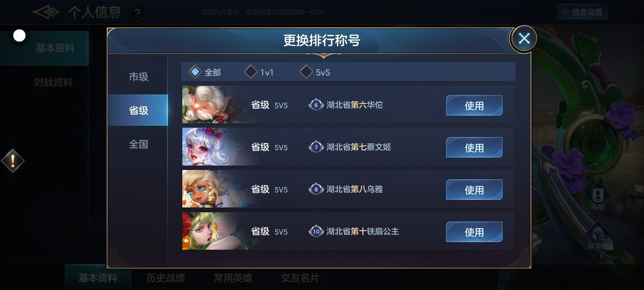The width and height of the screenshot is (644, 290).
Task: Select the 省级 tab
Action: click(x=138, y=110)
